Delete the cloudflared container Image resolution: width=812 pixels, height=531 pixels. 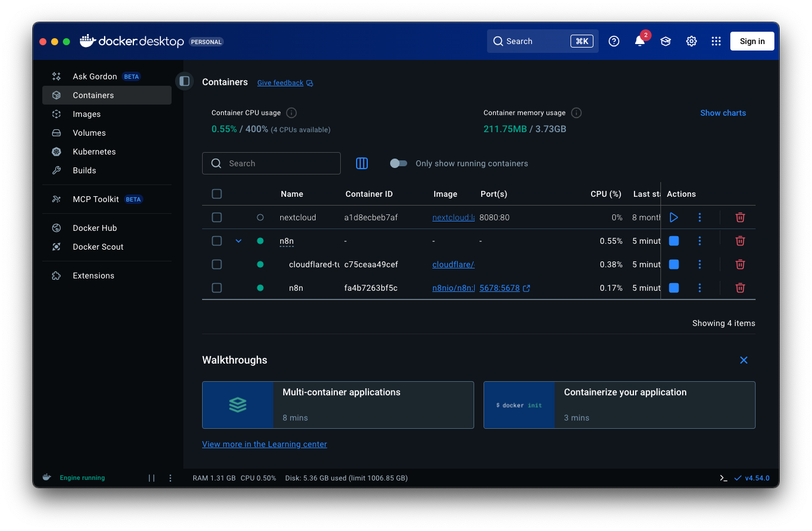pyautogui.click(x=740, y=264)
